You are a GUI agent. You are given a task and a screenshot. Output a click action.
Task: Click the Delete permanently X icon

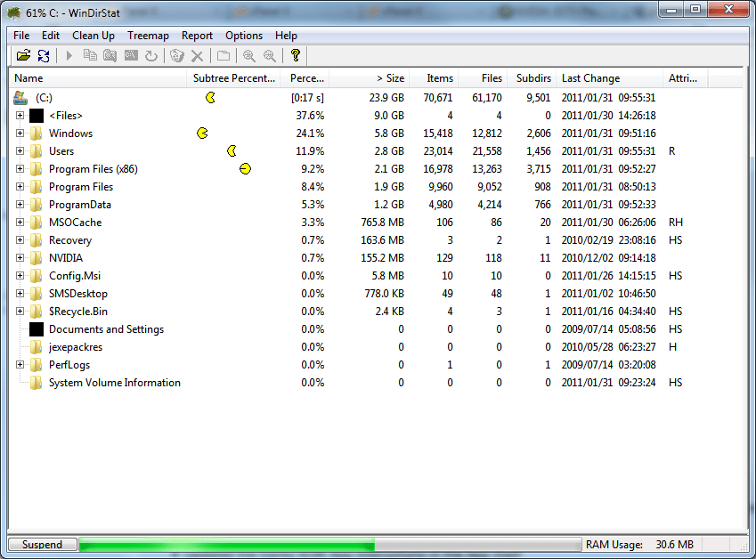pyautogui.click(x=197, y=56)
